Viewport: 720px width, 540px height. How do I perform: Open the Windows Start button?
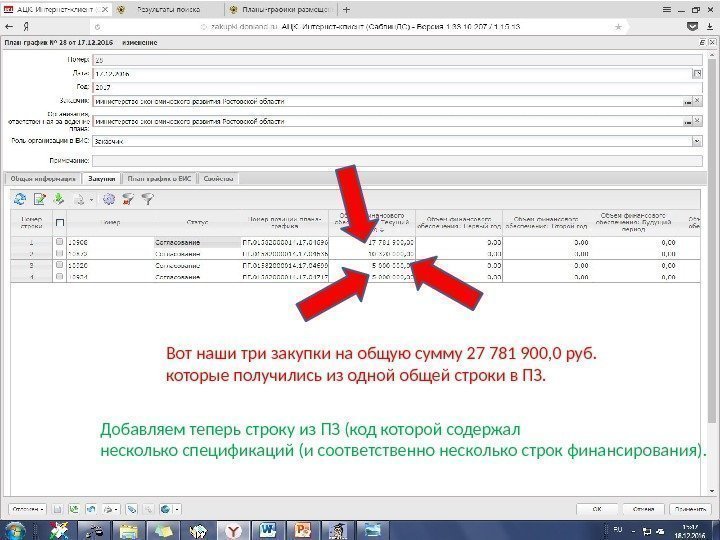pos(15,531)
